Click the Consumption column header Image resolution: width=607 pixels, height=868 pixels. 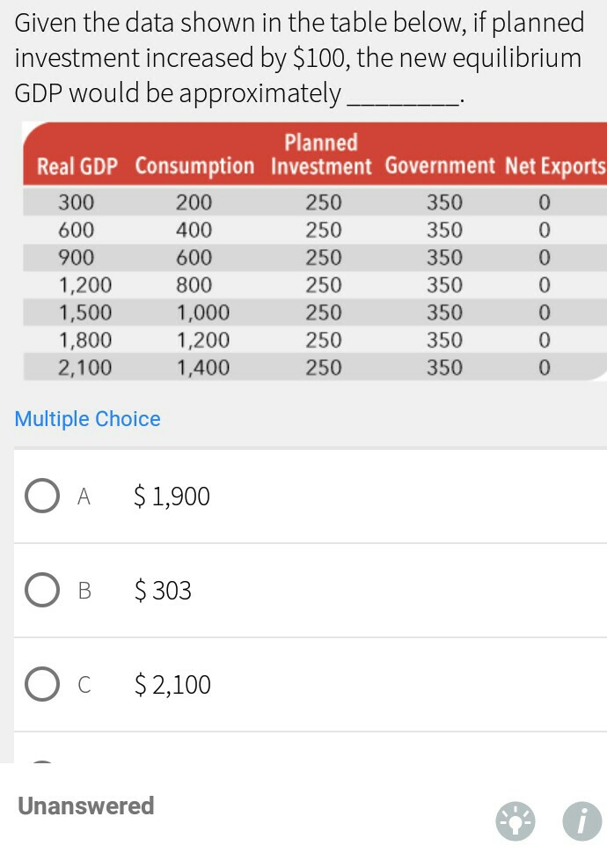tap(194, 166)
